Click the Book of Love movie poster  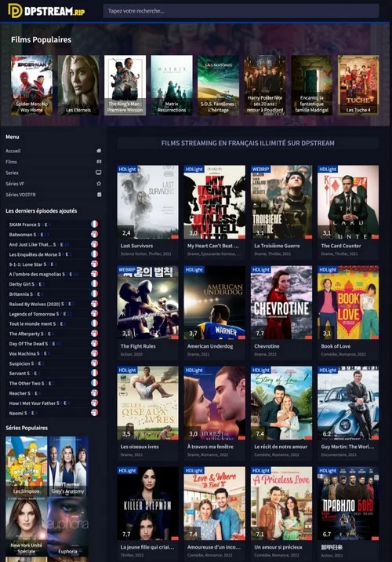point(348,302)
